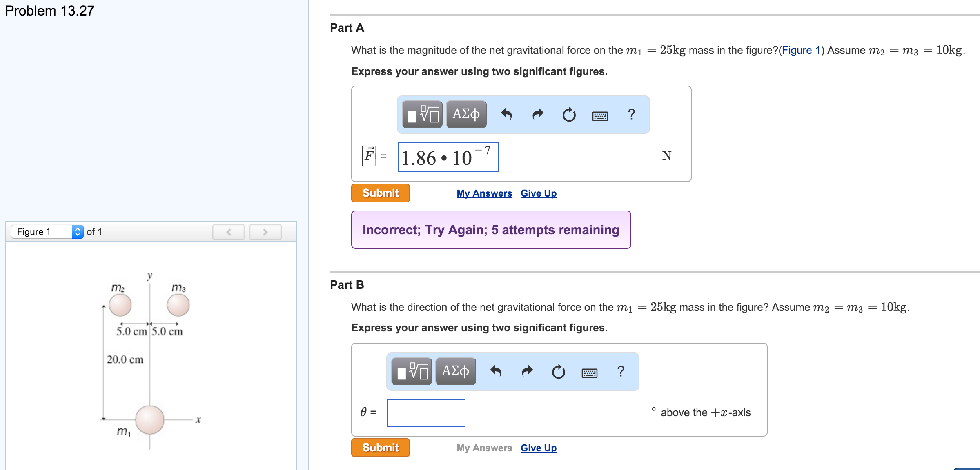Open the on-screen keyboard in Part A

coord(600,115)
